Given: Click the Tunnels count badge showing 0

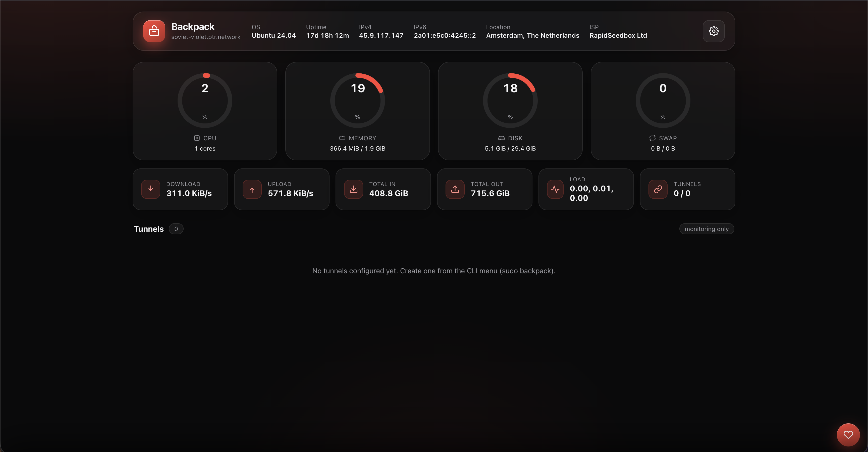Looking at the screenshot, I should (x=176, y=229).
